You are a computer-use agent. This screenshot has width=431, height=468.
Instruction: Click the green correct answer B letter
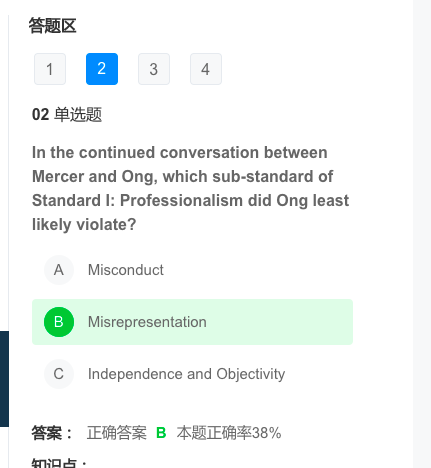tap(161, 433)
